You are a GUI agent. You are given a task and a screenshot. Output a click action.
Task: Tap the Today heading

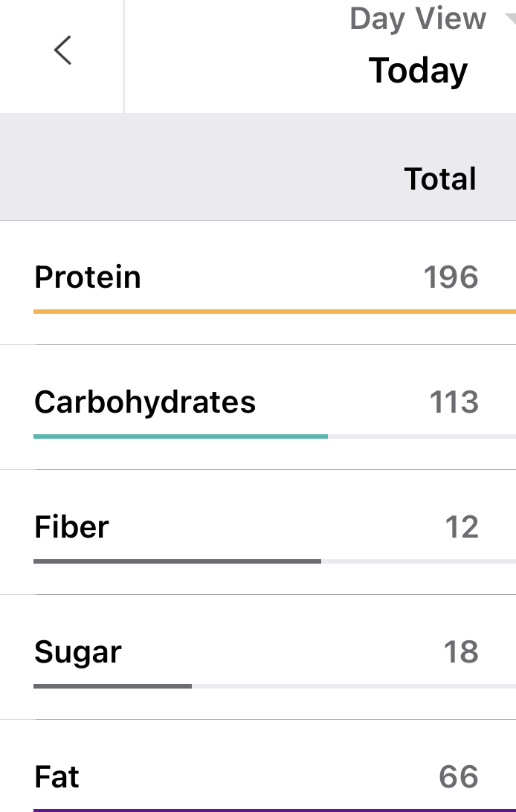418,71
